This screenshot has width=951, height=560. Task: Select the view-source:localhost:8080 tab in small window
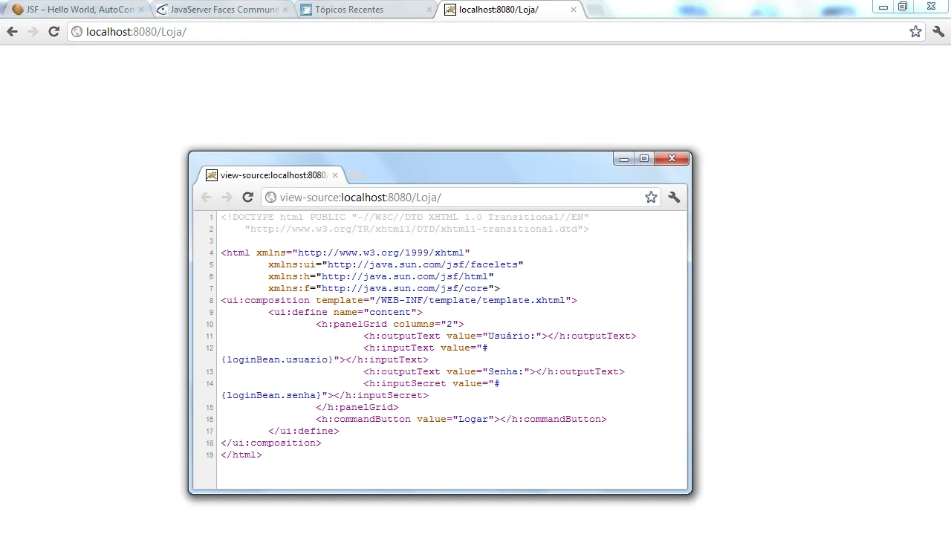267,175
